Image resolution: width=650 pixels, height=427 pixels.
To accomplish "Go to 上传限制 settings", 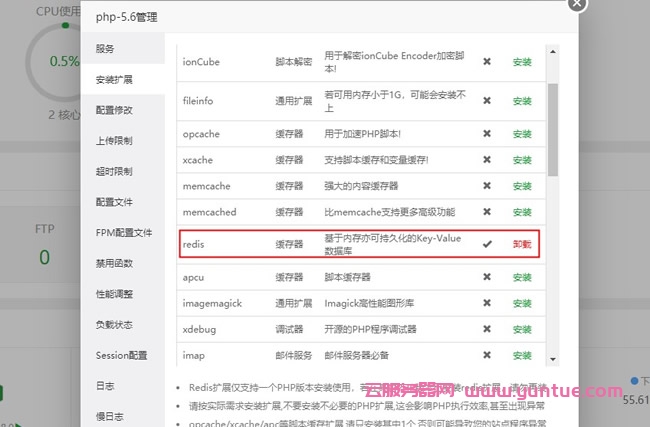I will (114, 141).
